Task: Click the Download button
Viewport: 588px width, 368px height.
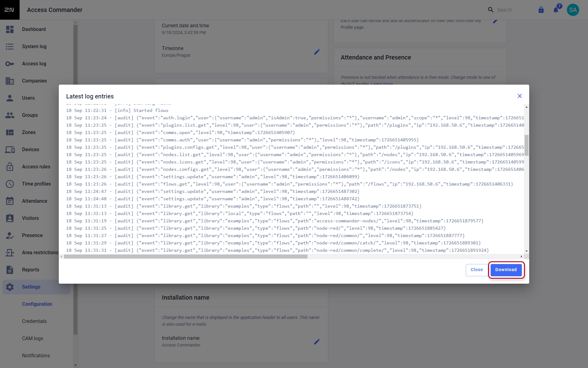Action: click(506, 270)
